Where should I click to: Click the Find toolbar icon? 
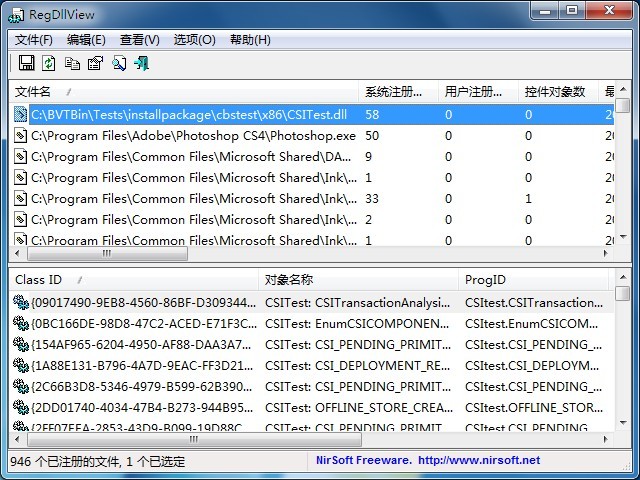pos(118,63)
